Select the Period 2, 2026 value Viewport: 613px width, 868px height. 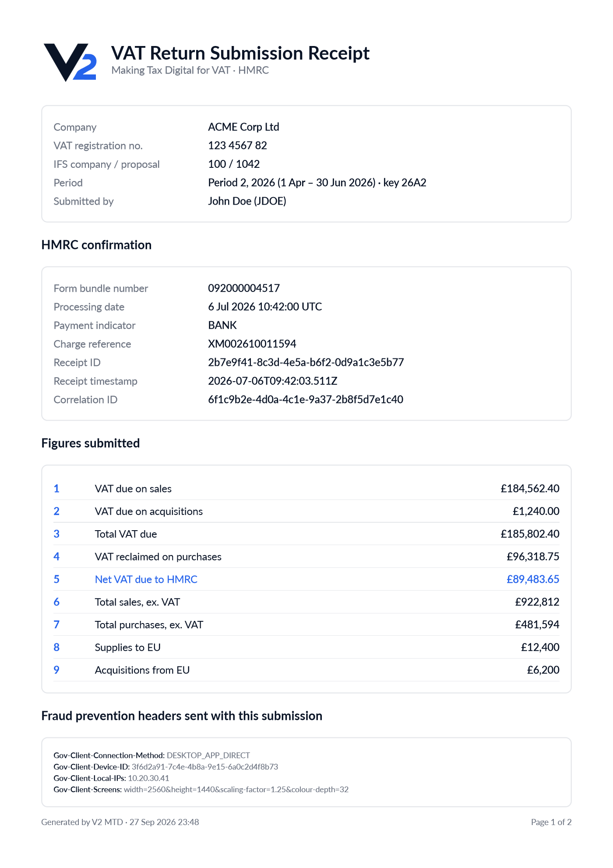[317, 182]
